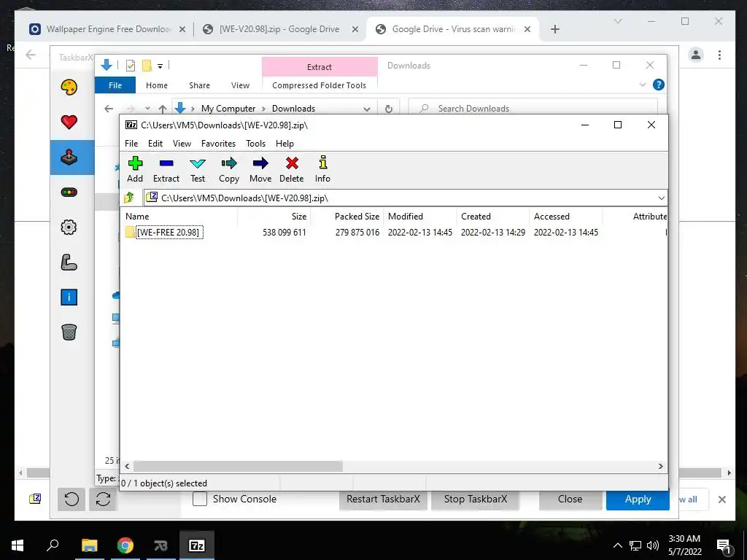Sort 7-Zip list by Name column
Viewport: 747px width, 560px height.
179,216
